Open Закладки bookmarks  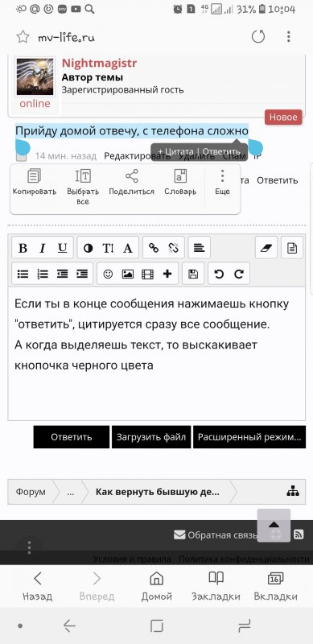point(216,586)
